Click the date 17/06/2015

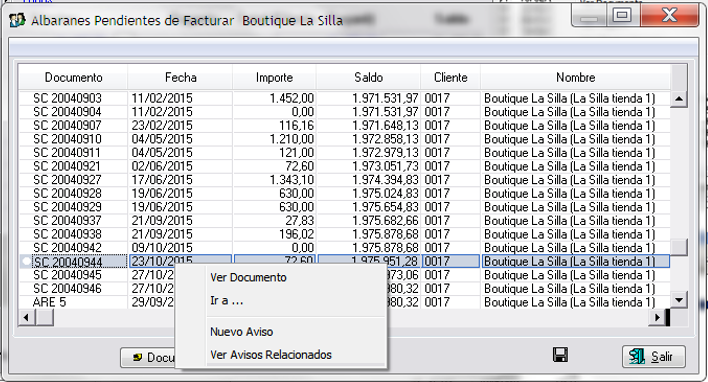point(162,180)
